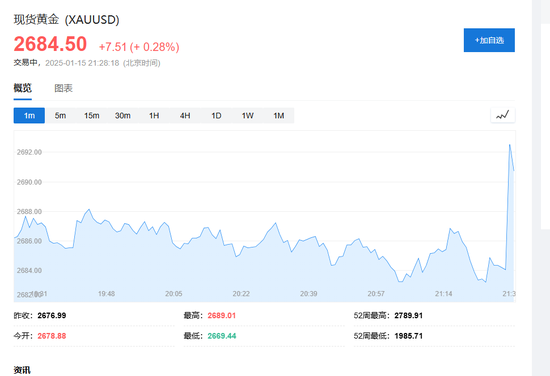This screenshot has height=376, width=550.
Task: Click the 20:57 time axis label
Action: (376, 294)
